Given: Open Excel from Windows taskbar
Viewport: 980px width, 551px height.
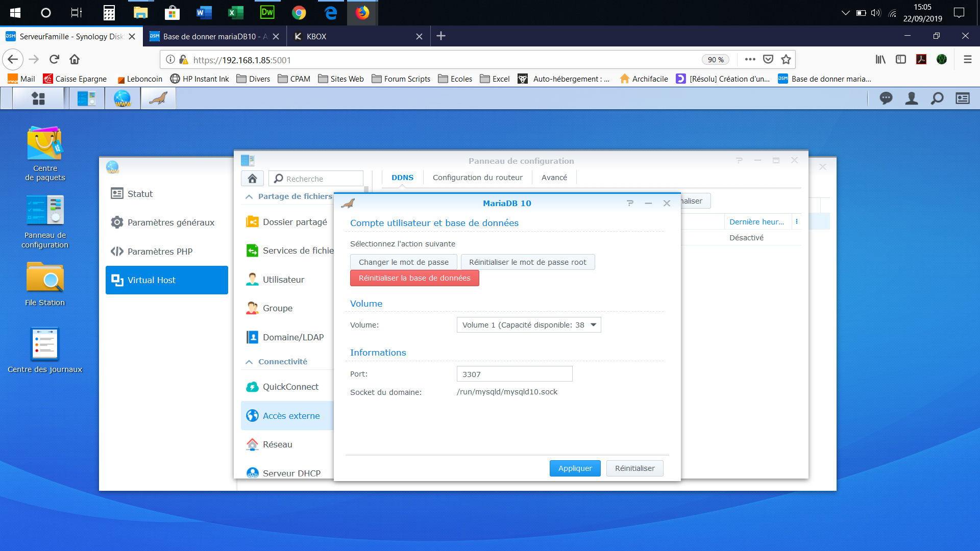Looking at the screenshot, I should click(x=236, y=13).
